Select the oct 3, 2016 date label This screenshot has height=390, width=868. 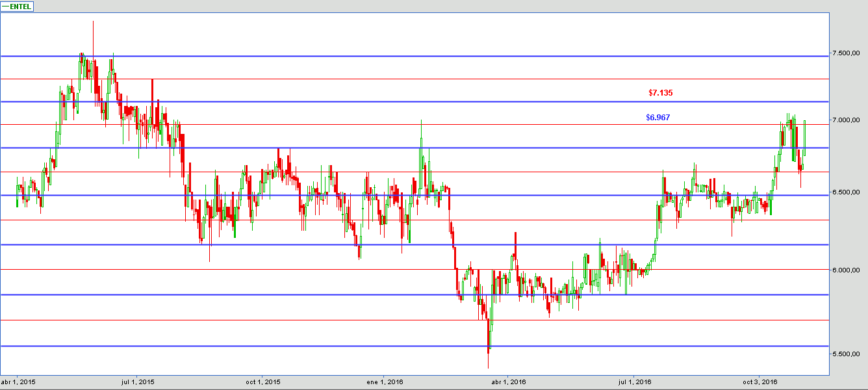coord(759,382)
